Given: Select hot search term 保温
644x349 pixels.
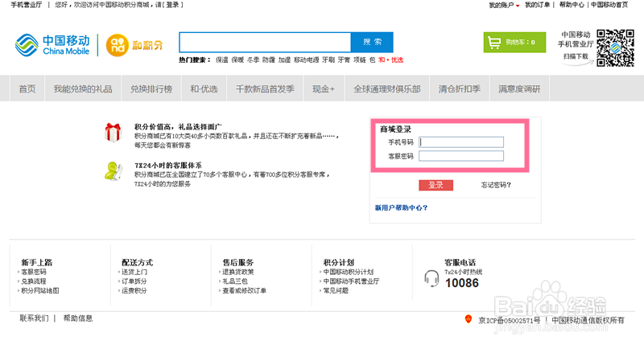Looking at the screenshot, I should point(222,60).
